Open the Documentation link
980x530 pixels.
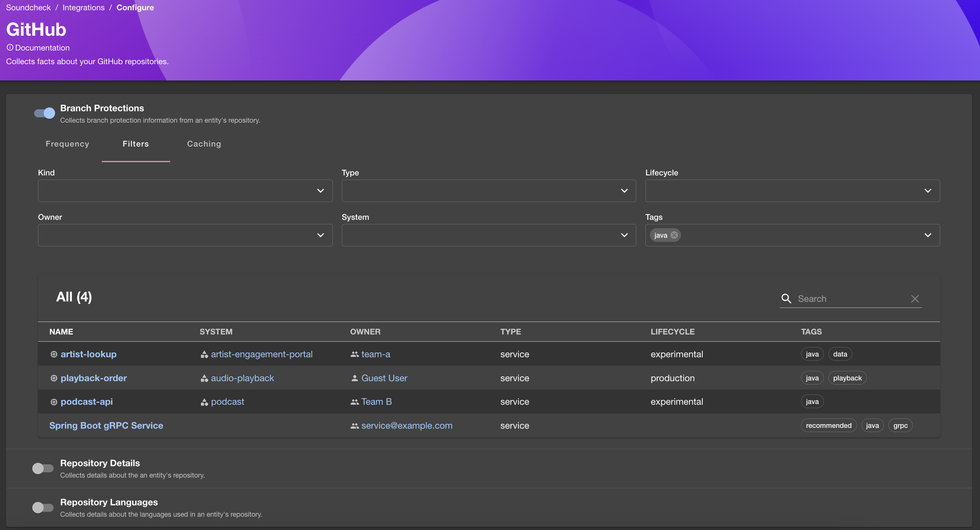click(42, 48)
